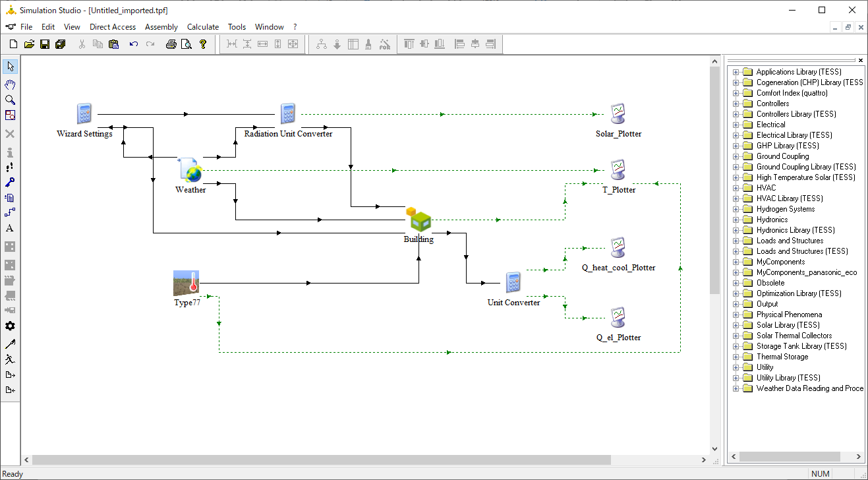Screen dimensions: 868x480
Task: Select the Solar_Plotter icon
Action: (618, 114)
